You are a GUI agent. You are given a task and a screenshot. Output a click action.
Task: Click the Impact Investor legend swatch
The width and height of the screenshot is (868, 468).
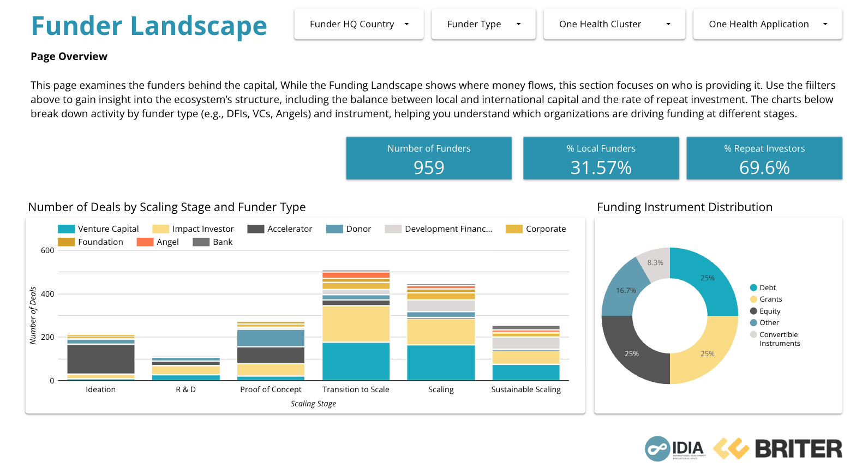(x=161, y=229)
